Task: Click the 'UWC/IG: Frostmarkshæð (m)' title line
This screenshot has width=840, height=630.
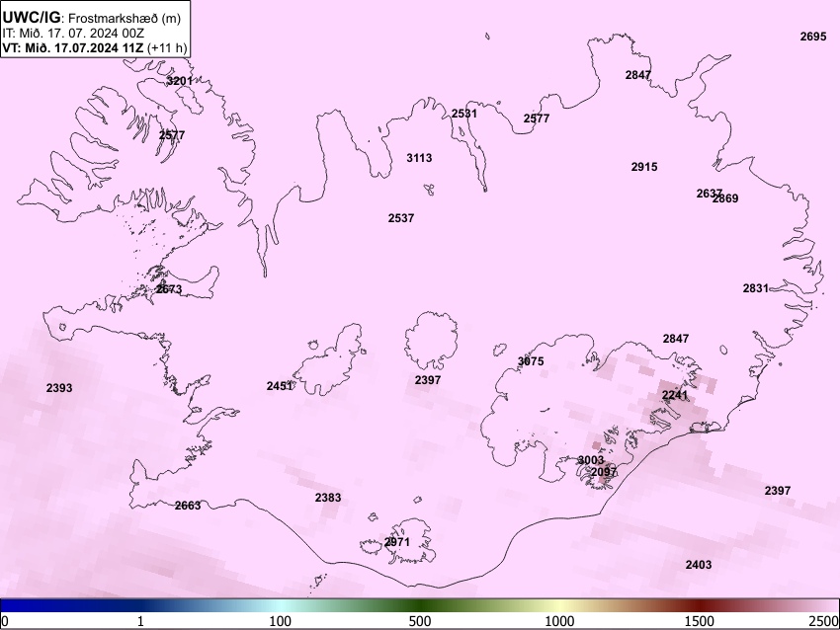Action: click(x=92, y=18)
